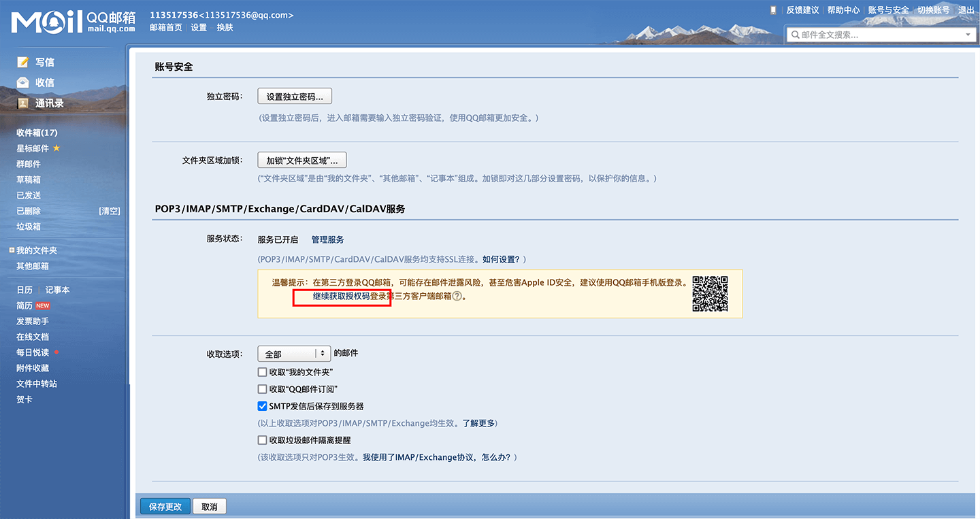Image resolution: width=980 pixels, height=519 pixels.
Task: Click 切换账号 link
Action: [933, 10]
